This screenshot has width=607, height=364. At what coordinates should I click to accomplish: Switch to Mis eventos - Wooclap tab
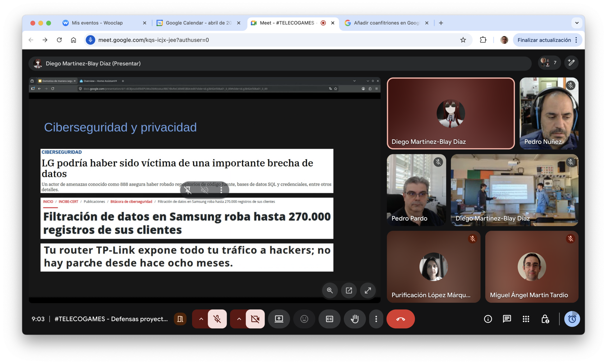[x=97, y=23]
